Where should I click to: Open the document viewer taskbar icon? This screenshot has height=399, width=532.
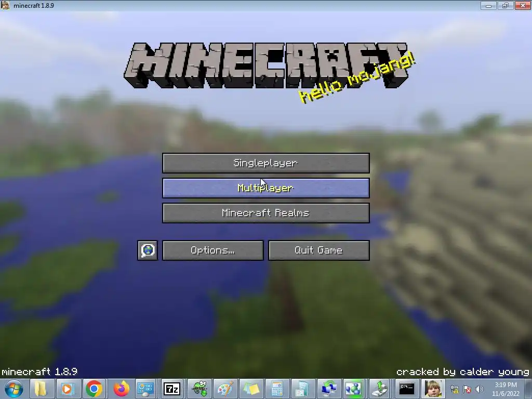point(302,389)
